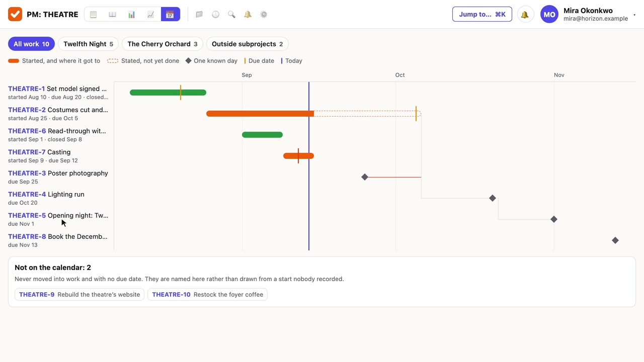Viewport: 644px width, 362px height.
Task: Open the open-book view icon
Action: [x=112, y=14]
